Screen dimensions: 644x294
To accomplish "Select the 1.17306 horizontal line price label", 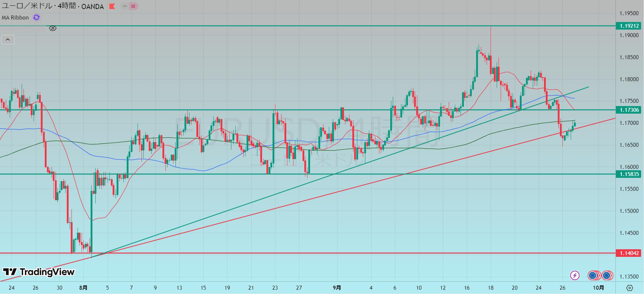I will pyautogui.click(x=629, y=110).
